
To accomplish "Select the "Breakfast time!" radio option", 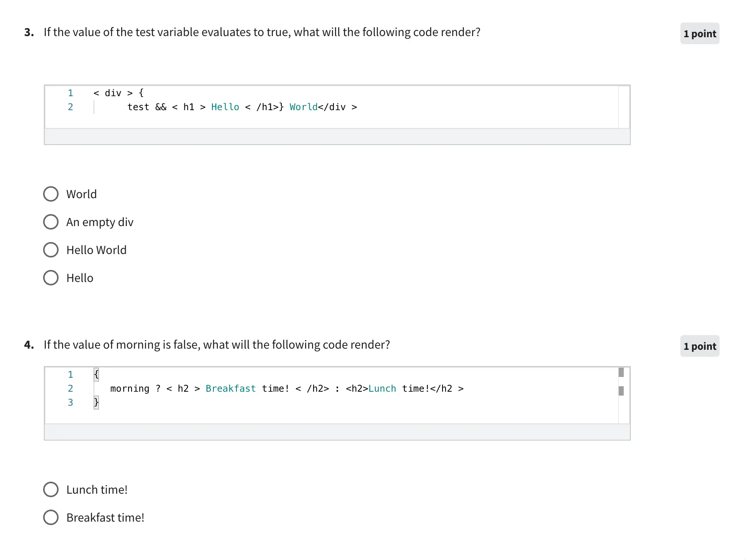I will point(51,517).
